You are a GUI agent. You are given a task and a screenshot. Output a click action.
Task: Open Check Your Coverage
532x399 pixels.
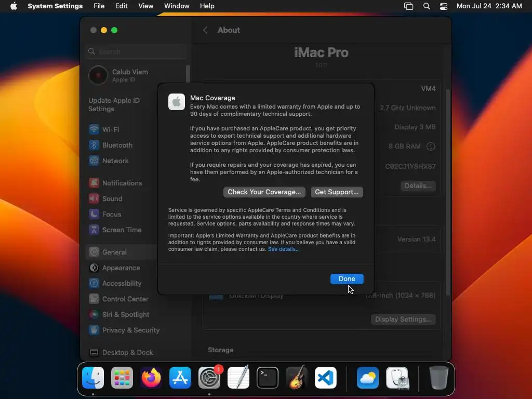click(x=264, y=192)
